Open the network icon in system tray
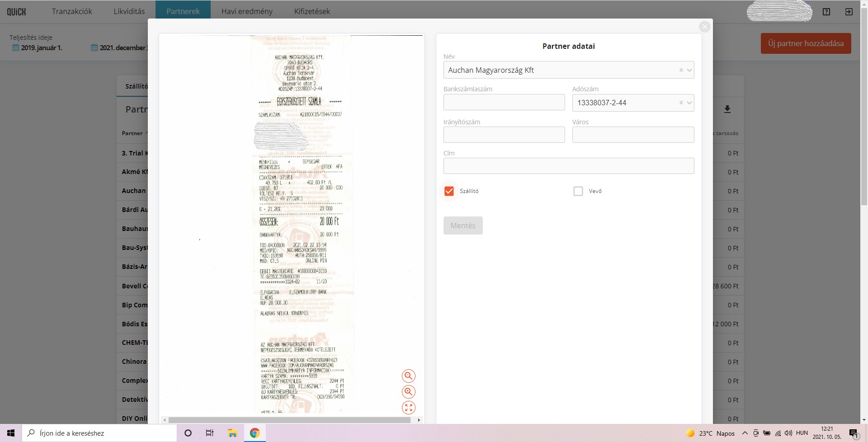 pyautogui.click(x=778, y=433)
